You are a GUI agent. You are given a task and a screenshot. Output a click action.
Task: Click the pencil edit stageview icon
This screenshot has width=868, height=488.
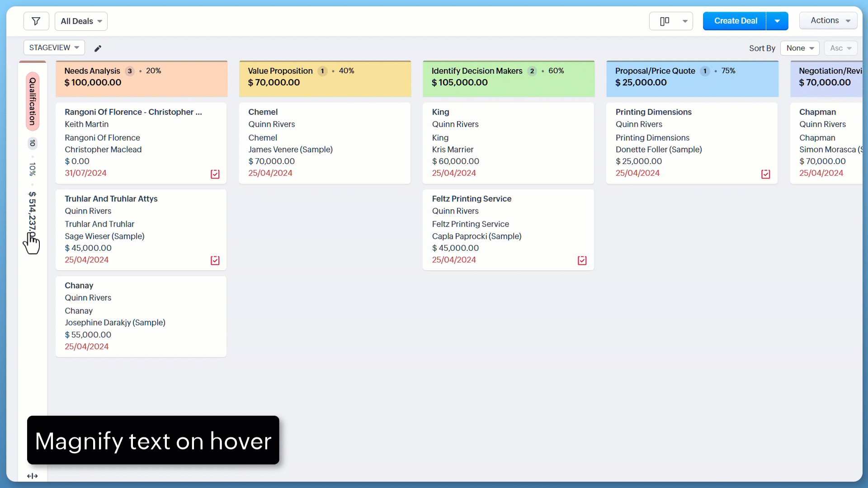click(98, 48)
